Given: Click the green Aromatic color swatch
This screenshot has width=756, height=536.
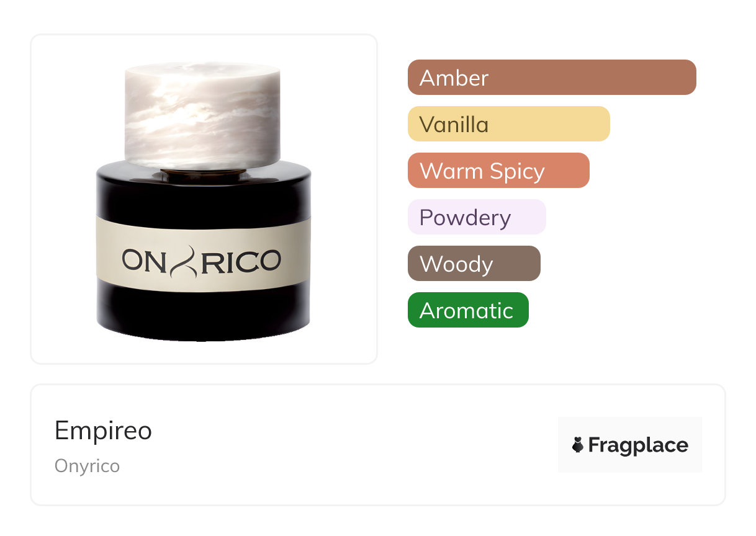Looking at the screenshot, I should point(468,310).
